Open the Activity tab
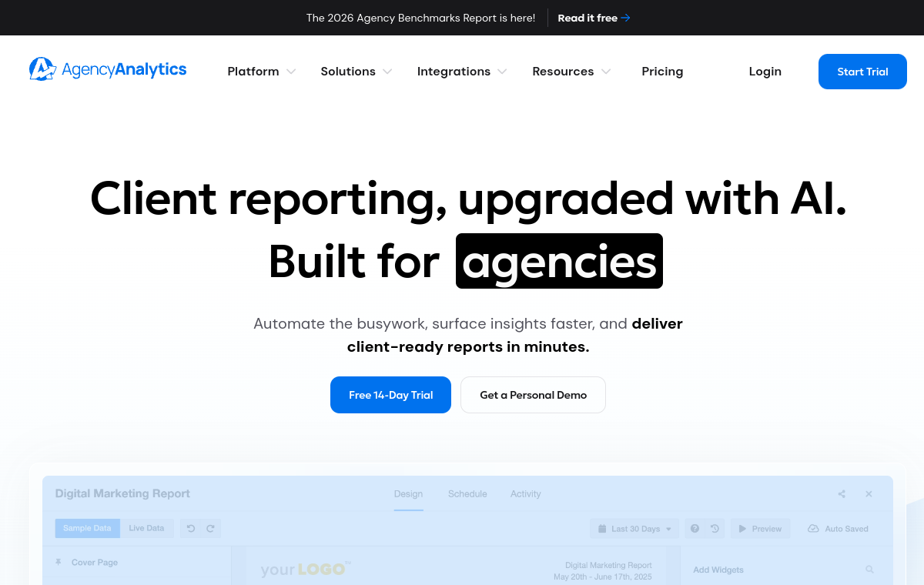The width and height of the screenshot is (924, 585). coord(526,494)
